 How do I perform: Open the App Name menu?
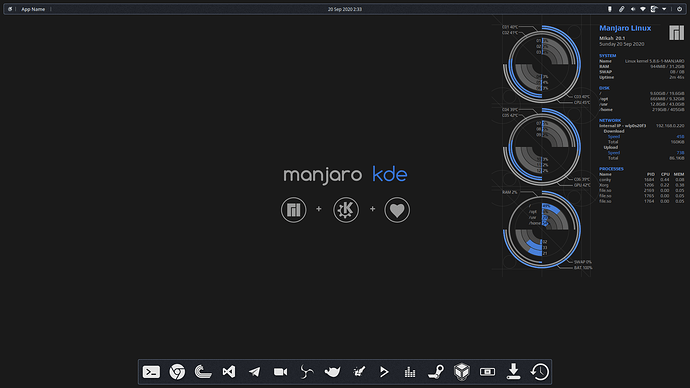(33, 9)
